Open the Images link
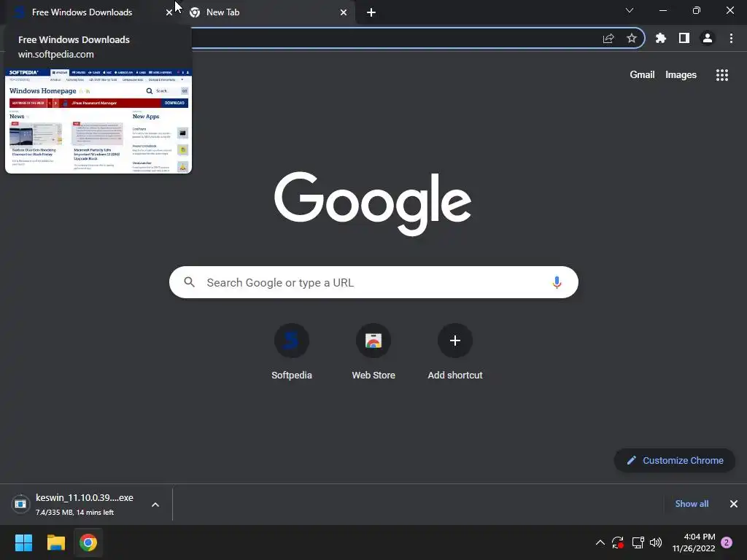The height and width of the screenshot is (560, 747). pos(681,75)
